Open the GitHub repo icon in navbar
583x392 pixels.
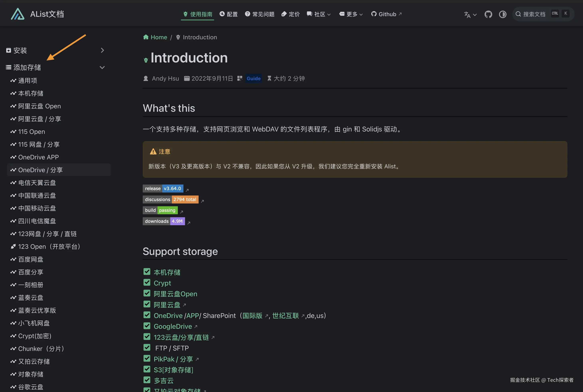[x=488, y=14]
